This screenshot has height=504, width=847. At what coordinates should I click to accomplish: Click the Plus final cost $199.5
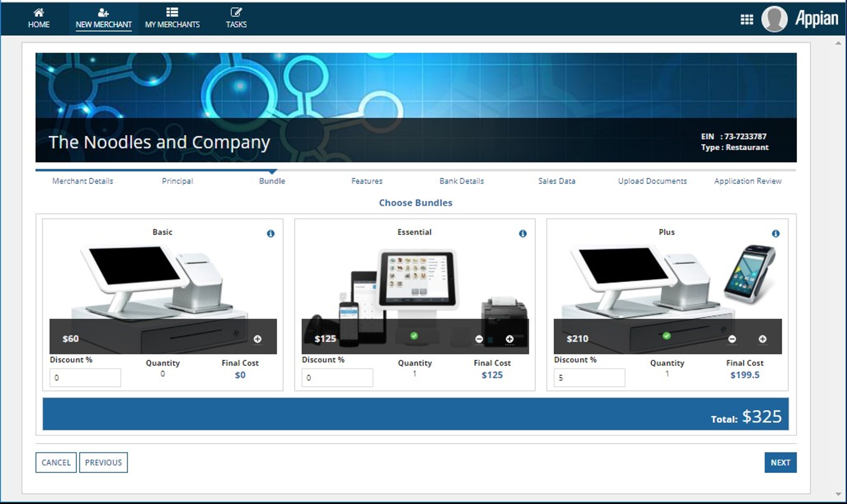tap(745, 375)
